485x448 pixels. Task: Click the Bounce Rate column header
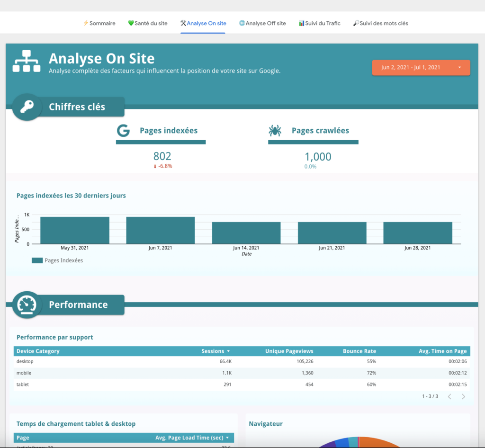tap(359, 351)
